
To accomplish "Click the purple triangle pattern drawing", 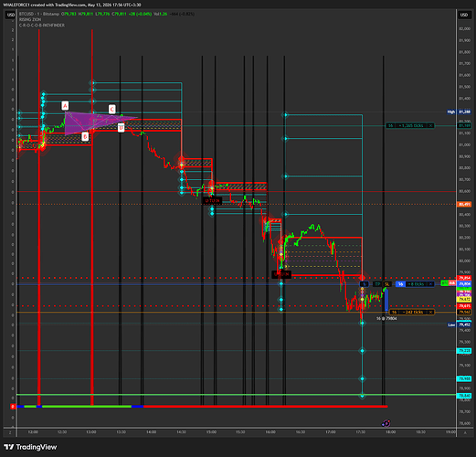I will [89, 121].
